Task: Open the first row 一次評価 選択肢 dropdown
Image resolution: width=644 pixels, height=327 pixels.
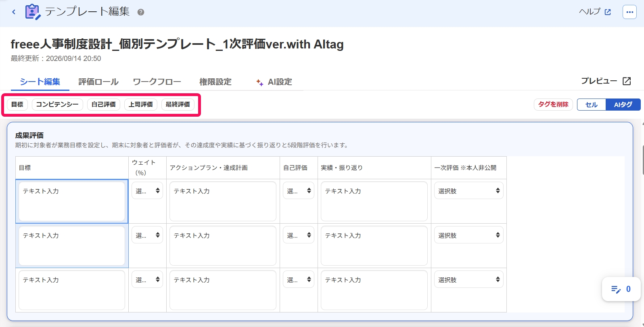Action: pyautogui.click(x=469, y=191)
